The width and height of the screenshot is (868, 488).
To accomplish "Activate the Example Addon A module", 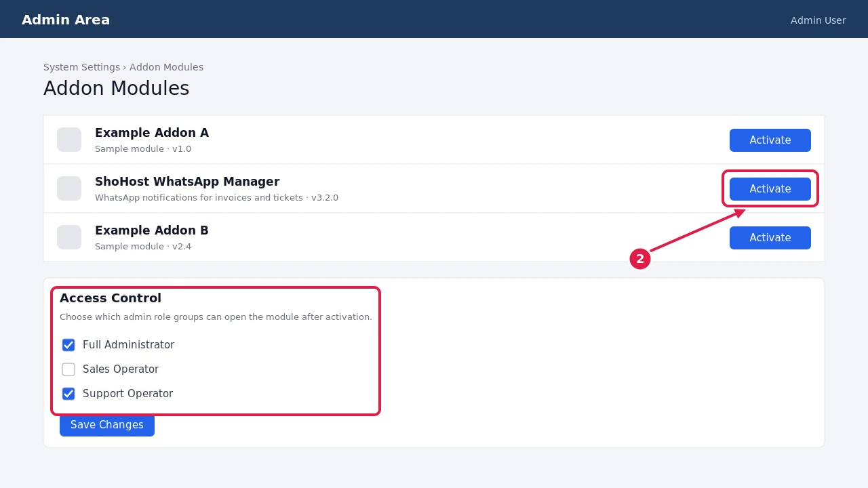I will click(x=770, y=140).
